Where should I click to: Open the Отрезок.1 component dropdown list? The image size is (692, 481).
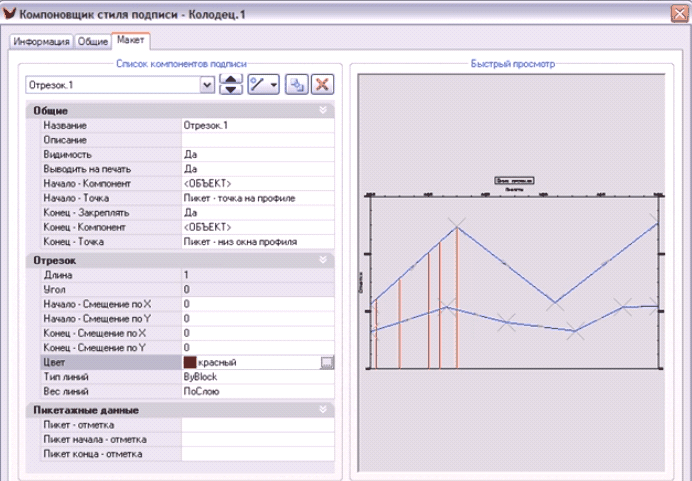pyautogui.click(x=207, y=85)
